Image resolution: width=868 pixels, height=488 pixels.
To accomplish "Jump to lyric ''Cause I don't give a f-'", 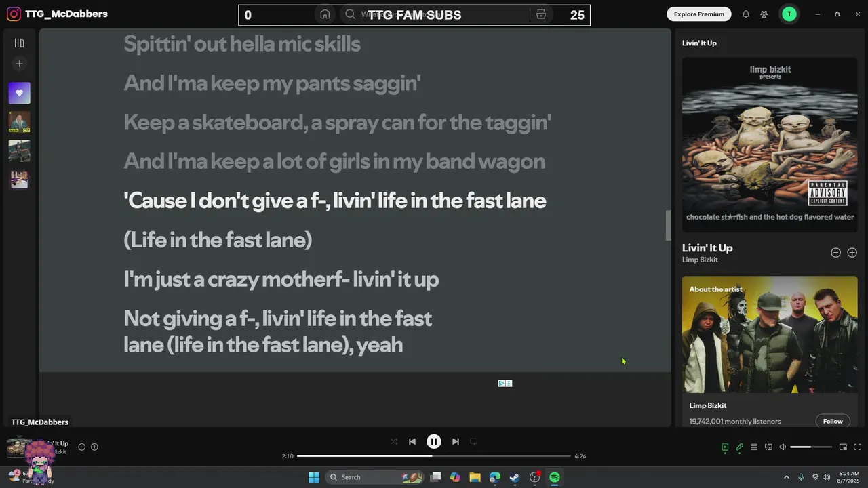I will point(335,201).
